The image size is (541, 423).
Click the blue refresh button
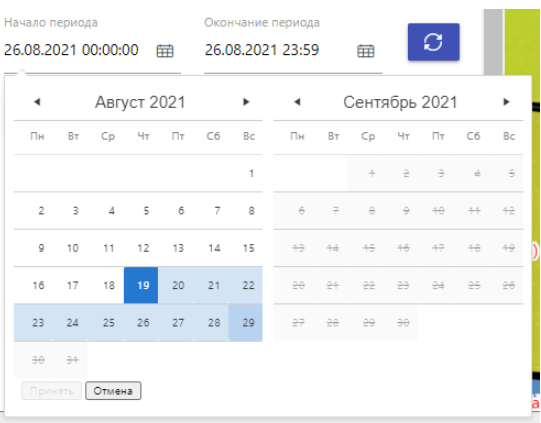pyautogui.click(x=433, y=42)
